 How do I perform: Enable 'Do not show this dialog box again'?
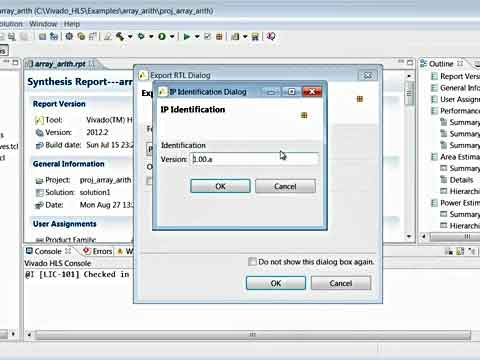(252, 262)
